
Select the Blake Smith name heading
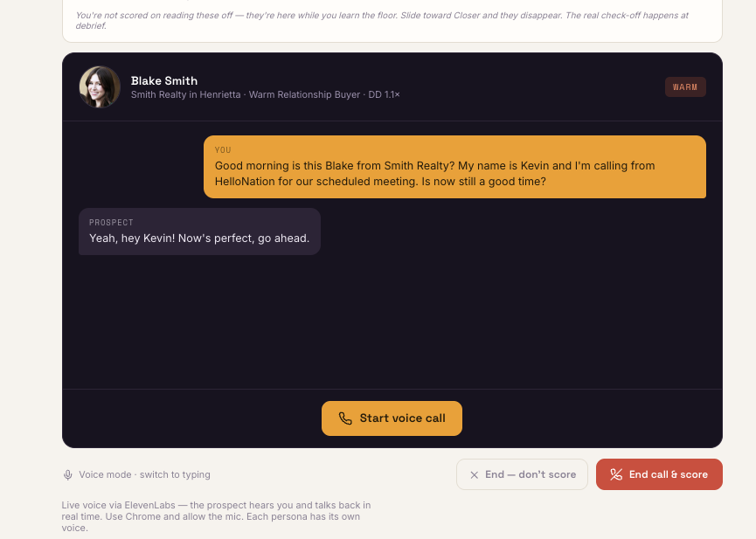click(x=164, y=80)
